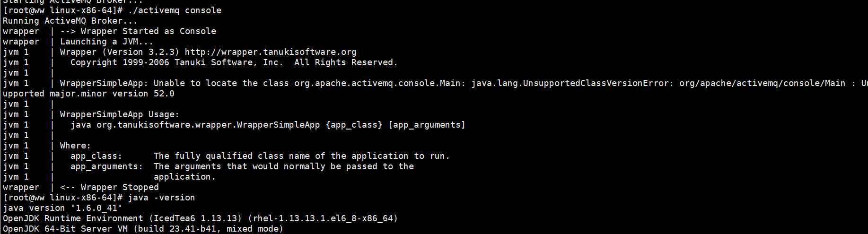Click the 'OpenJDK Runtime Environment' line
This screenshot has width=868, height=234.
pos(200,218)
